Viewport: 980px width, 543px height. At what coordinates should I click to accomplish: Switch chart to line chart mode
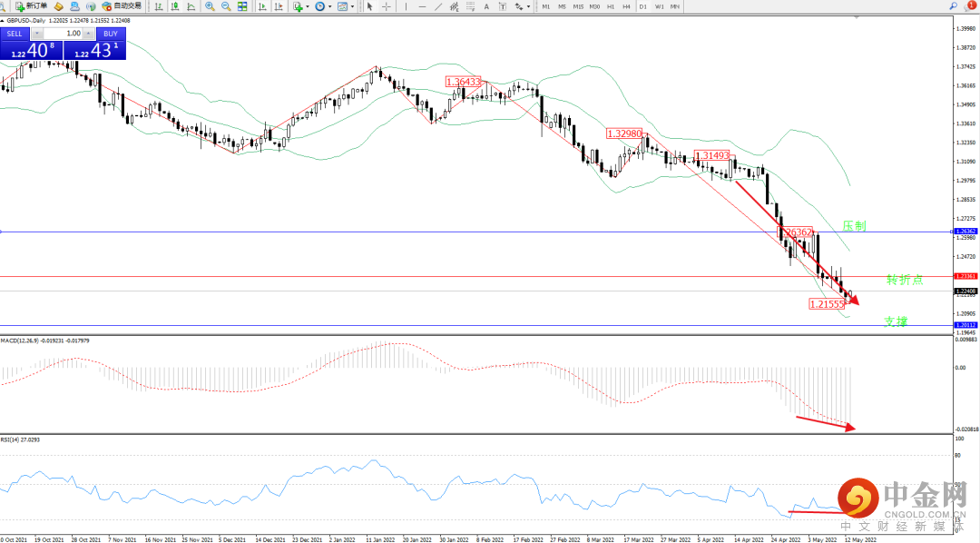tap(191, 6)
